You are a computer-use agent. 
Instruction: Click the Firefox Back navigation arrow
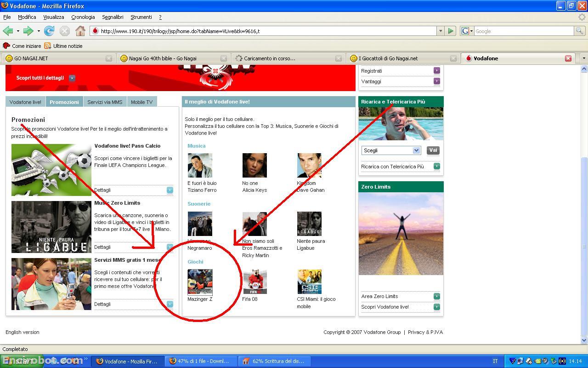pos(8,31)
